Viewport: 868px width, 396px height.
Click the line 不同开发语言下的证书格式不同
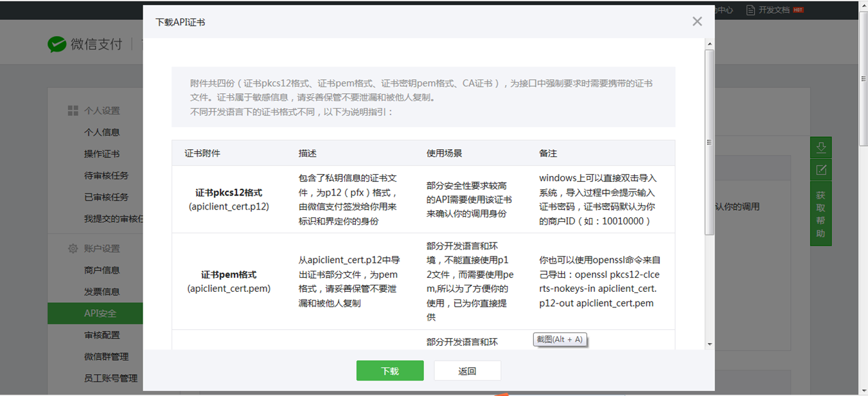292,112
